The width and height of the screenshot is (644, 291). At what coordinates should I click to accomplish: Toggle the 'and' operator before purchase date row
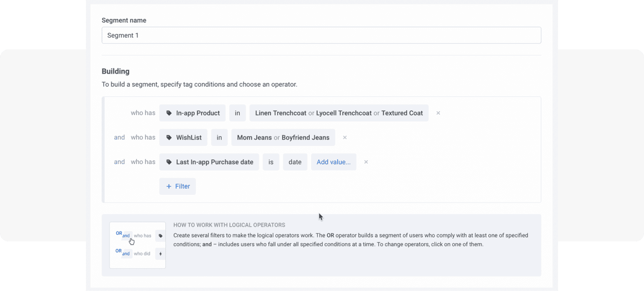click(x=119, y=162)
